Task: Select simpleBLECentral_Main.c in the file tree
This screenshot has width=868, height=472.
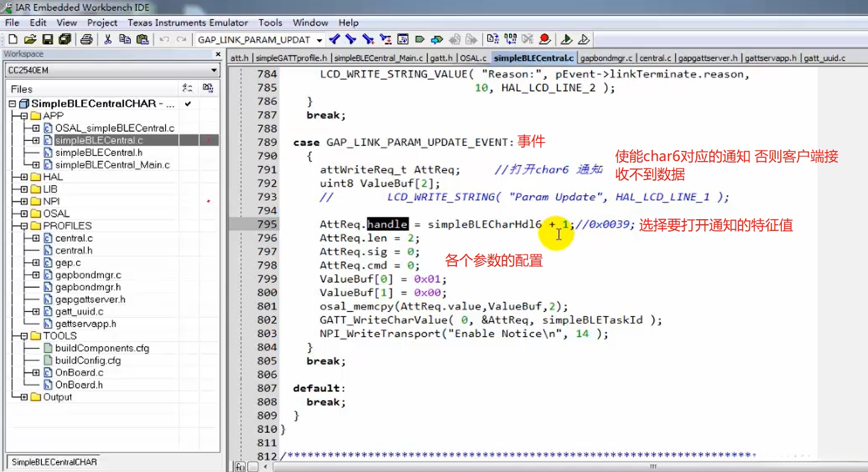Action: click(112, 165)
